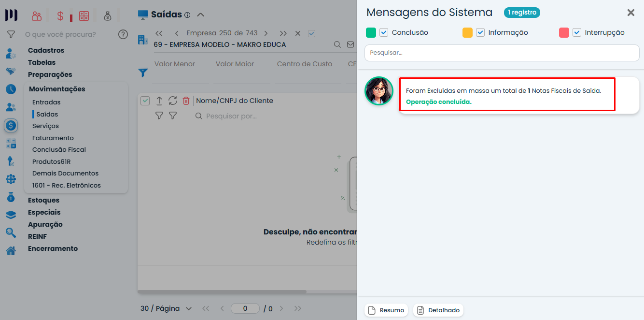The width and height of the screenshot is (644, 320).
Task: Go to first company with double left arrows
Action: [x=159, y=33]
